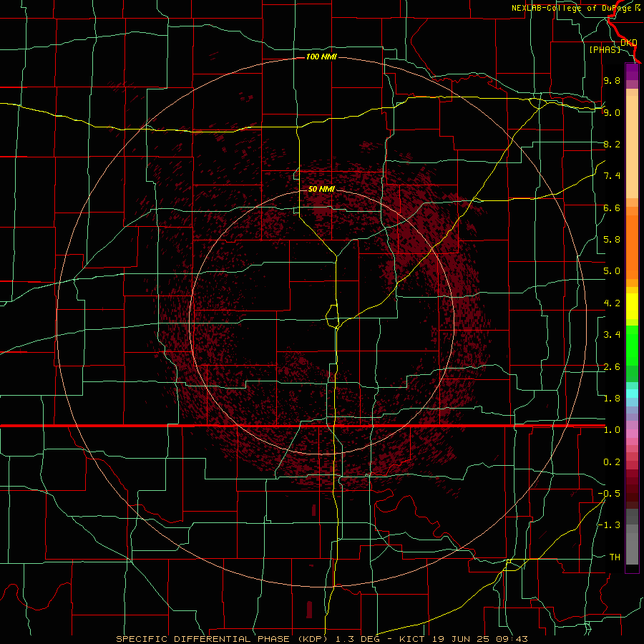Click the bright yellow color bar segment
The height and width of the screenshot is (644, 644).
point(632,306)
